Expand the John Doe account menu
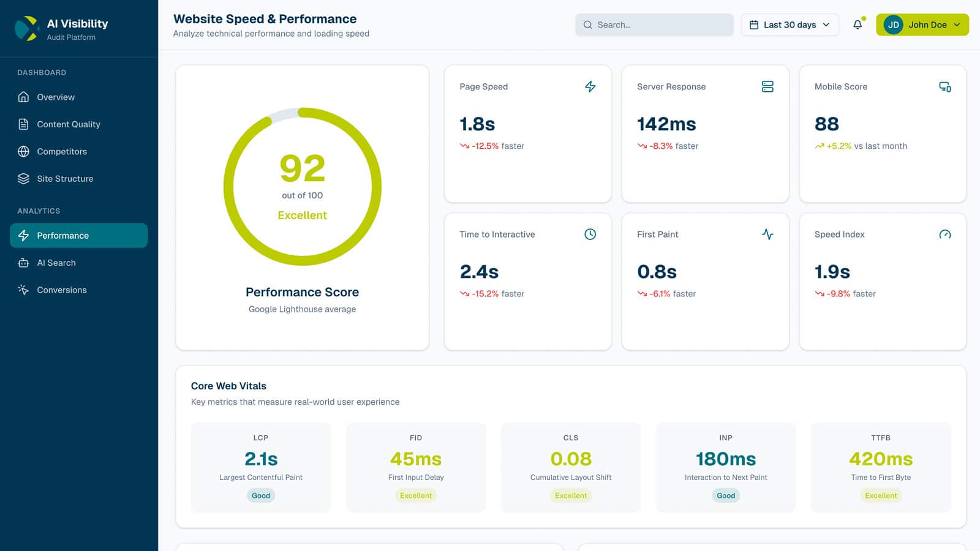This screenshot has width=980, height=551. (922, 25)
